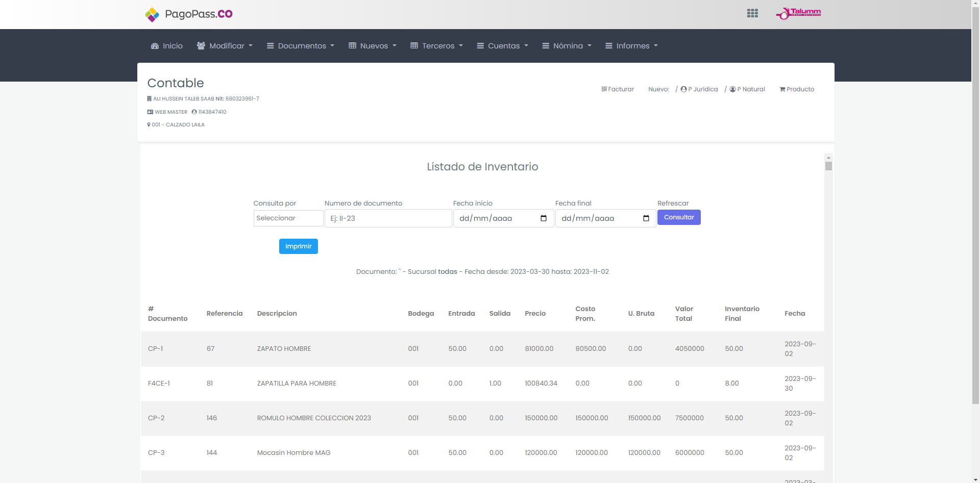Viewport: 980px width, 483px height.
Task: Expand the Informes menu
Action: [x=631, y=46]
